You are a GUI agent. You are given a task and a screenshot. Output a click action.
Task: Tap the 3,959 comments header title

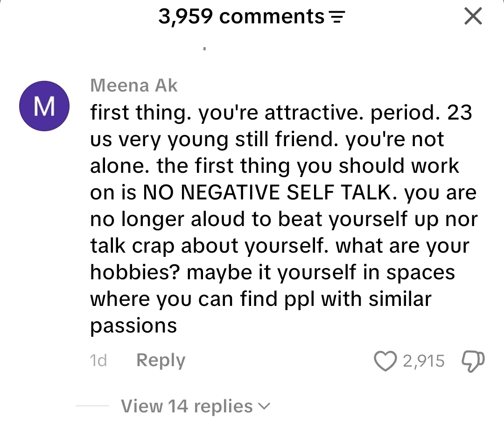click(x=241, y=16)
